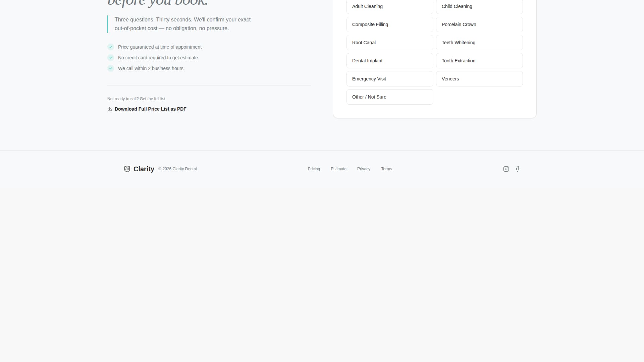Click the © 2026 Clarity Dental text
This screenshot has width=644, height=362.
click(x=177, y=169)
